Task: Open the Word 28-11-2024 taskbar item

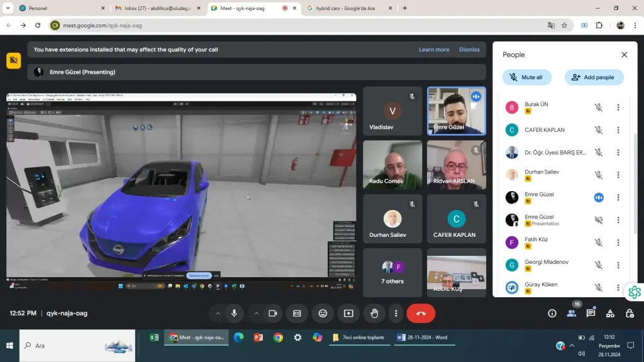Action: 423,337
